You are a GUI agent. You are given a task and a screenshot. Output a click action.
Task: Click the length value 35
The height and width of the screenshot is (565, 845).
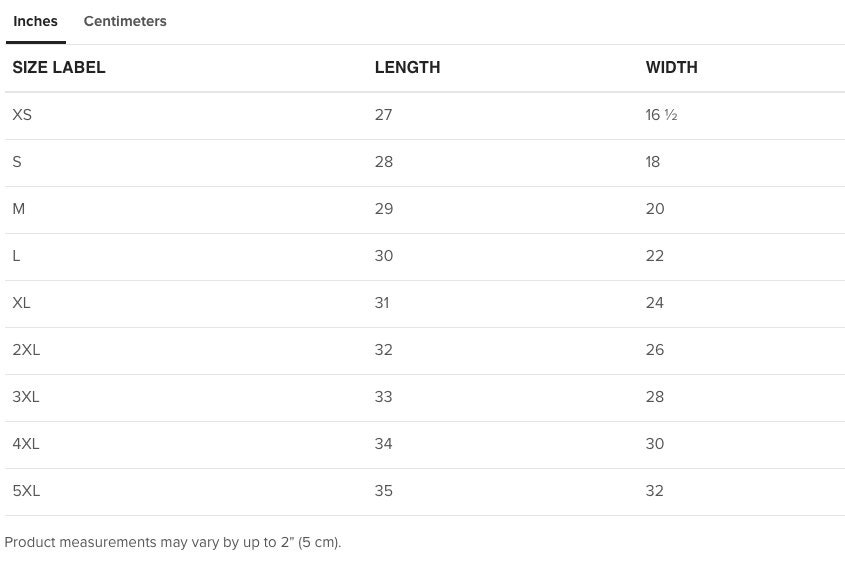[x=384, y=491]
